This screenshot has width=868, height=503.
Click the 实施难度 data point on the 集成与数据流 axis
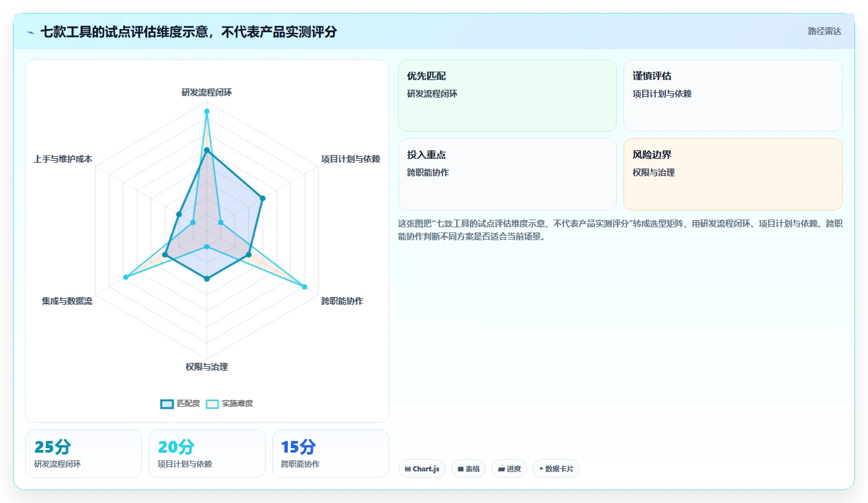point(126,277)
